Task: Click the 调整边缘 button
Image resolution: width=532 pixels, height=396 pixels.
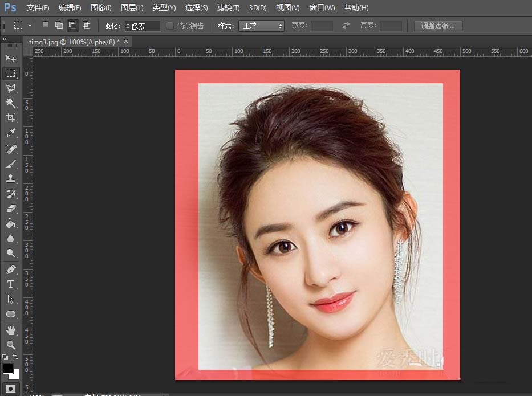Action: (x=437, y=25)
